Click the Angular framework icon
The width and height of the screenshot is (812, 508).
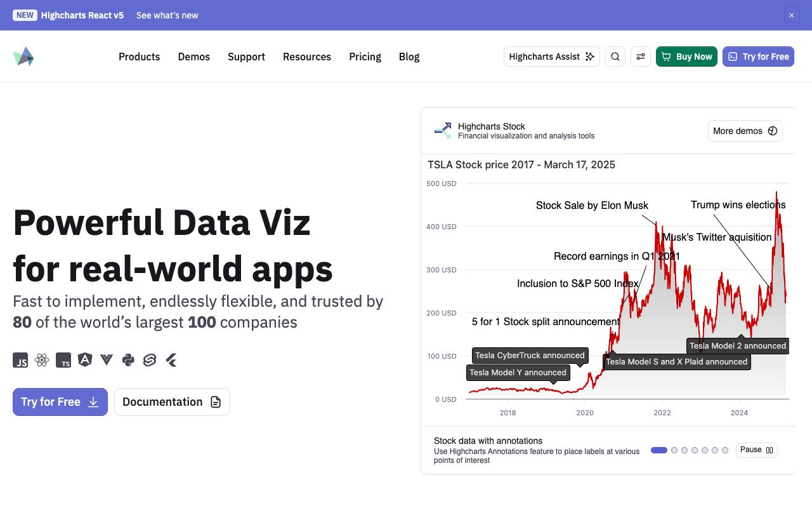(85, 360)
